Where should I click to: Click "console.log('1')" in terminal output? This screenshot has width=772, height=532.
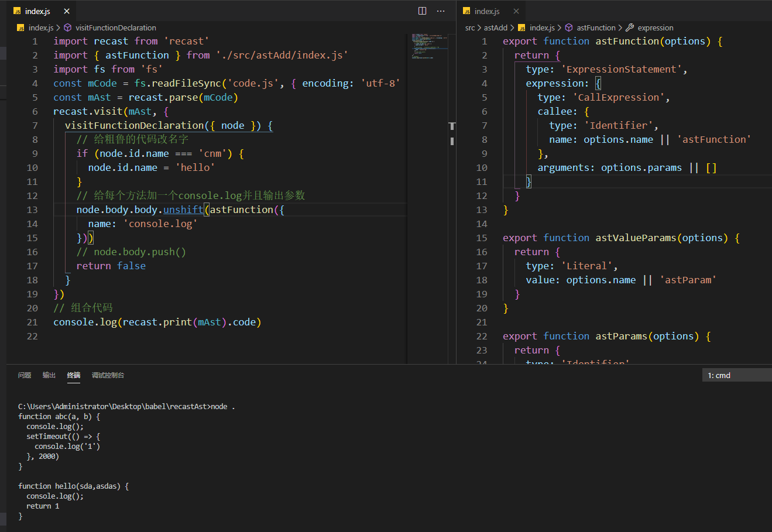67,446
